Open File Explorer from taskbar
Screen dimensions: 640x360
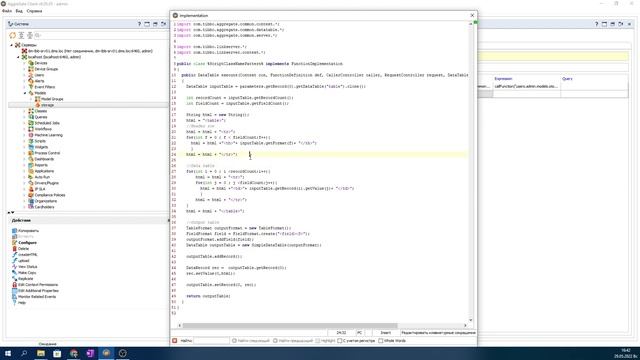coord(41,353)
